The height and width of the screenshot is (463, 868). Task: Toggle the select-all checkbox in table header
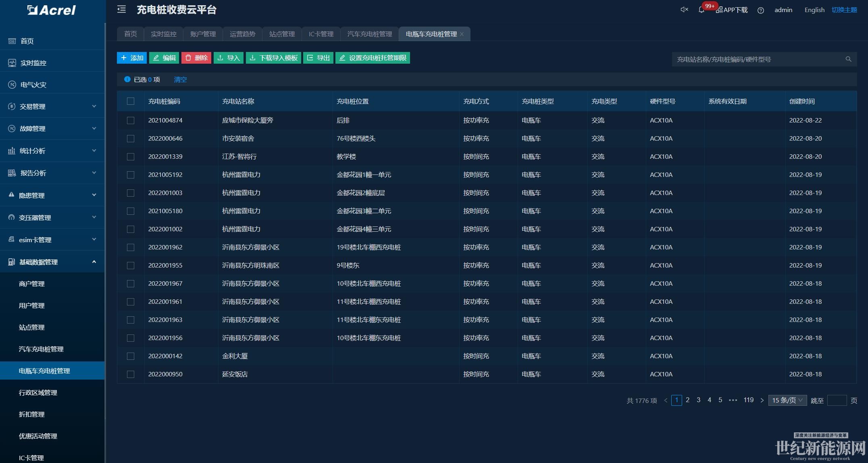point(131,101)
